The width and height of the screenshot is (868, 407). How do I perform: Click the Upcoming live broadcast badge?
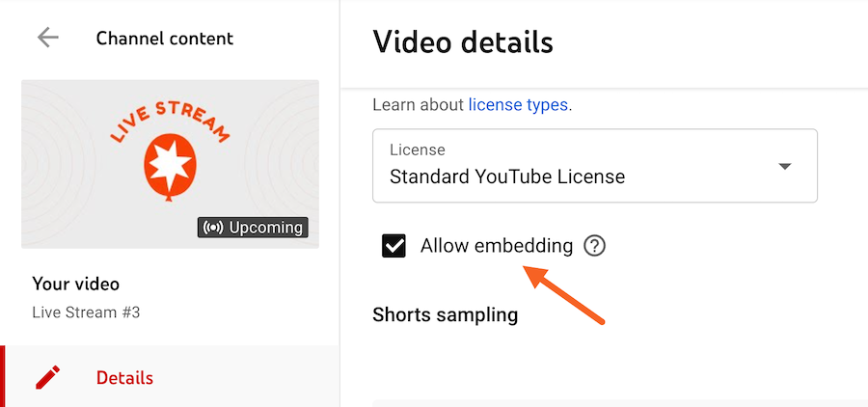pyautogui.click(x=253, y=228)
